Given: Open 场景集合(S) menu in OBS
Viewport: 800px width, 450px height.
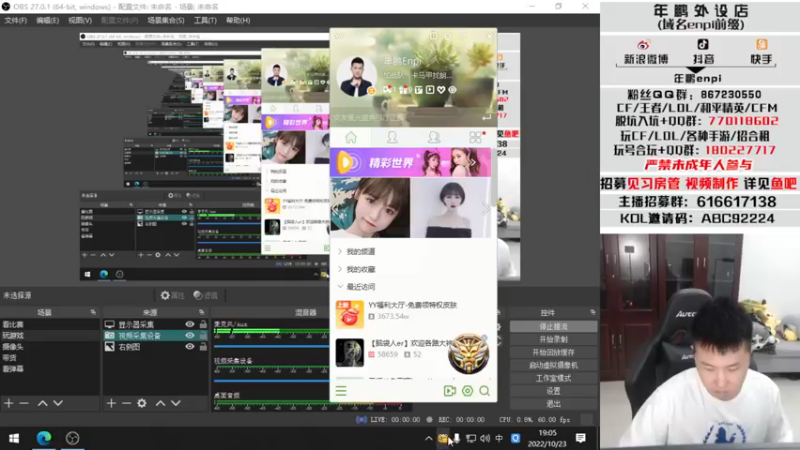Looking at the screenshot, I should tap(165, 20).
